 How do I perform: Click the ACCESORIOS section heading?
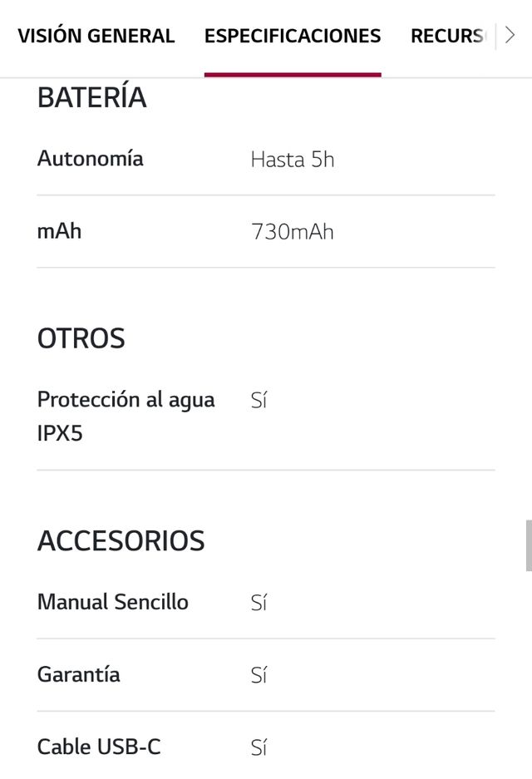coord(121,540)
